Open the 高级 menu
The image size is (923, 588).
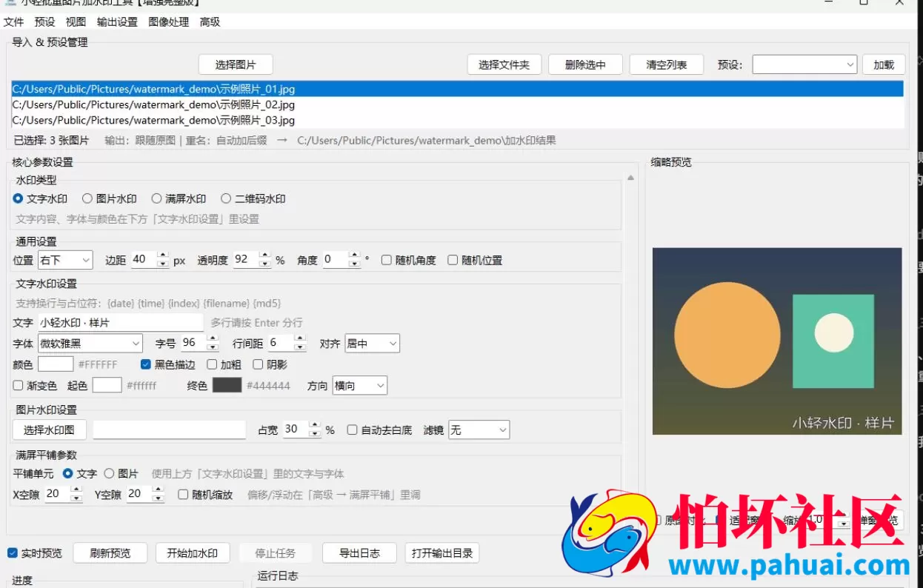coord(210,22)
